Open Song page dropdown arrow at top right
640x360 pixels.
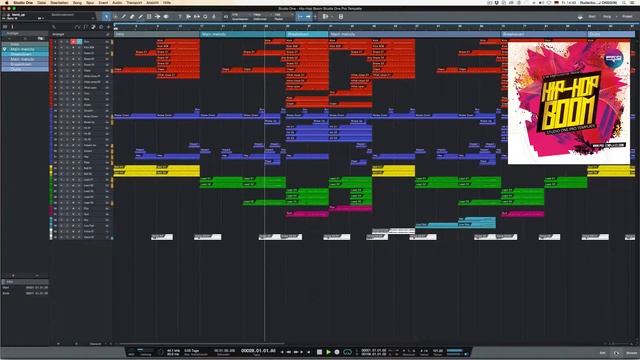[x=617, y=17]
